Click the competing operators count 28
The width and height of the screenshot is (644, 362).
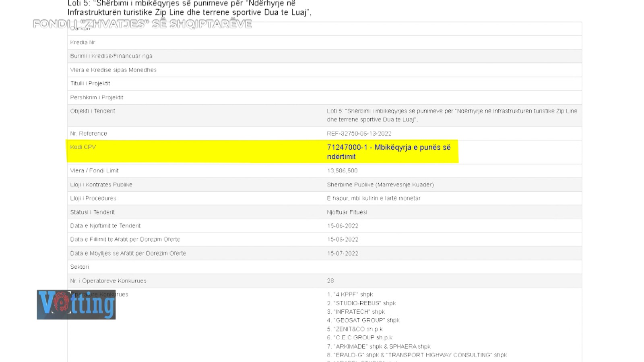pos(330,281)
